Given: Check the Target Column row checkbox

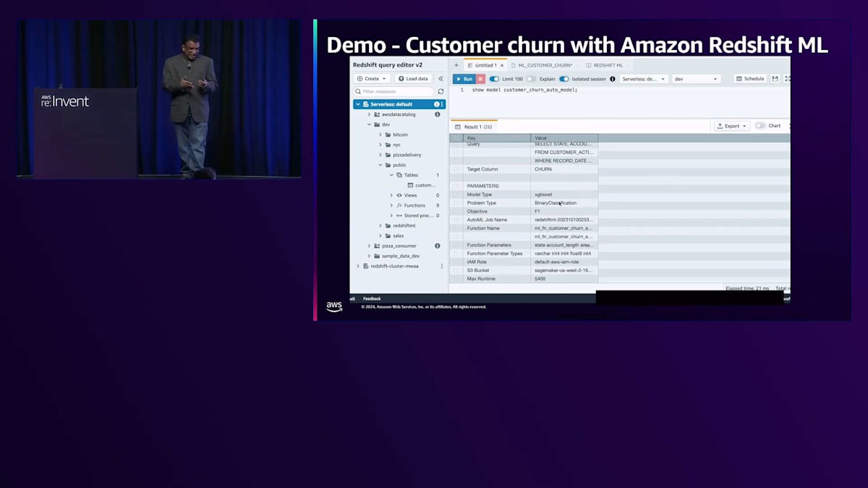Looking at the screenshot, I should pos(456,169).
